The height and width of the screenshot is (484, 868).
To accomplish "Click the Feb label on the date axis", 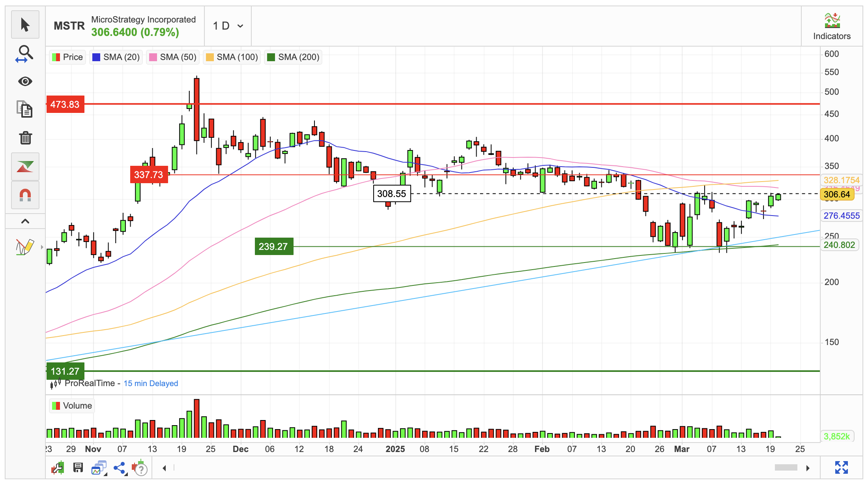I will [542, 449].
